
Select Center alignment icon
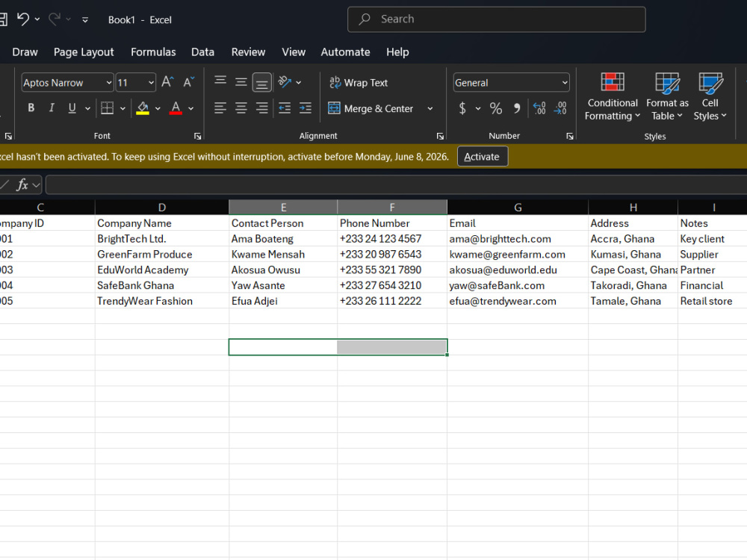pyautogui.click(x=241, y=108)
